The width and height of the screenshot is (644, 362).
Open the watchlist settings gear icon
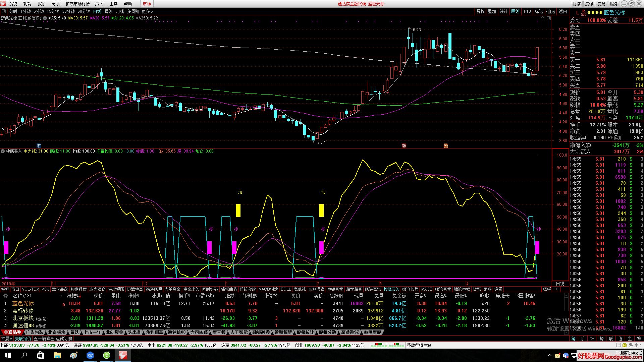pyautogui.click(x=5, y=296)
